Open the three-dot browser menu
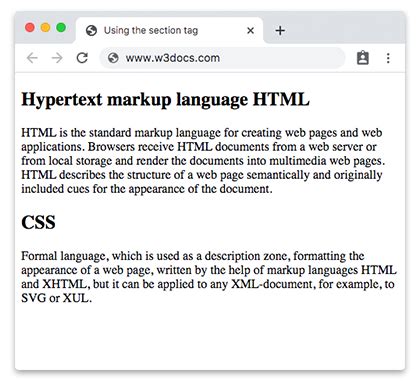Viewport: 420px width, 381px height. [x=388, y=58]
